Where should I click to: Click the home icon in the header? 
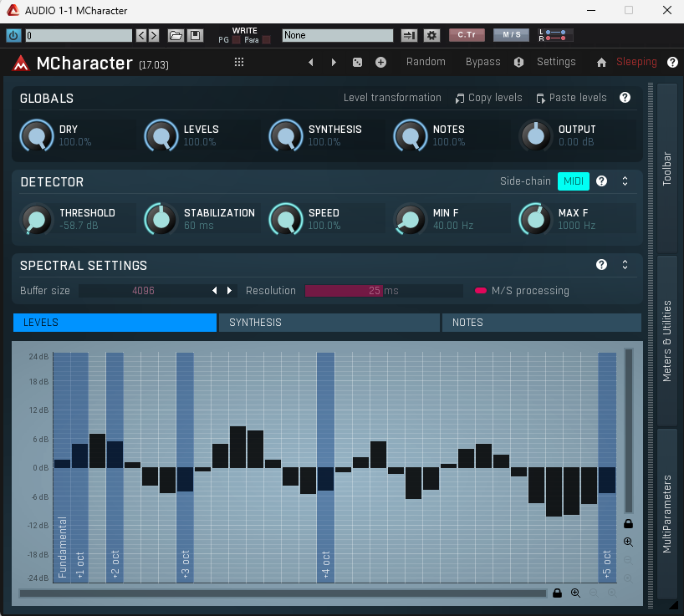click(x=601, y=63)
